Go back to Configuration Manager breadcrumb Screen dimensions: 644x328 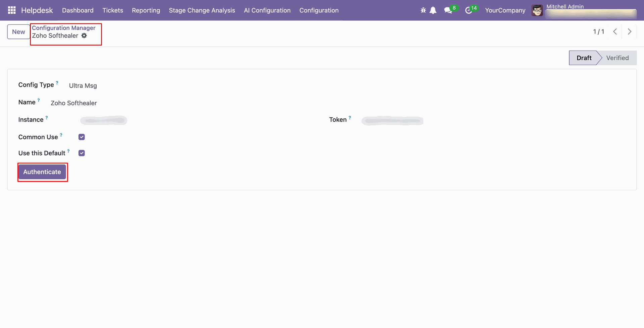coord(64,28)
